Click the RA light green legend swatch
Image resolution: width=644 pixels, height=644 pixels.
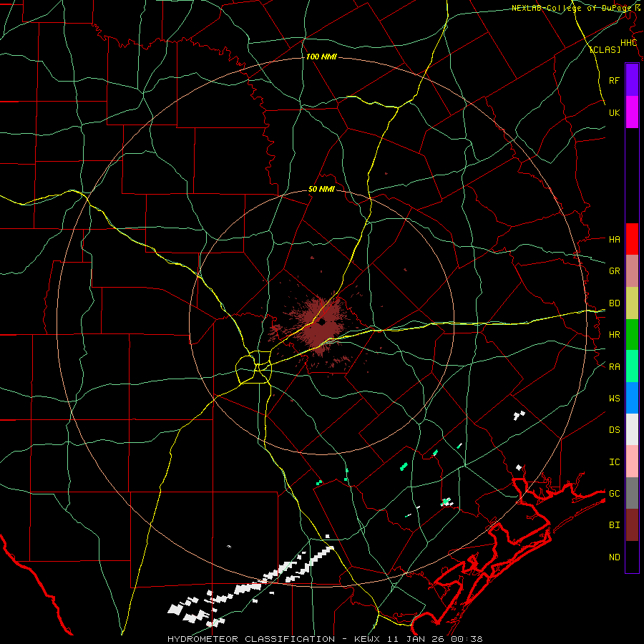(632, 366)
